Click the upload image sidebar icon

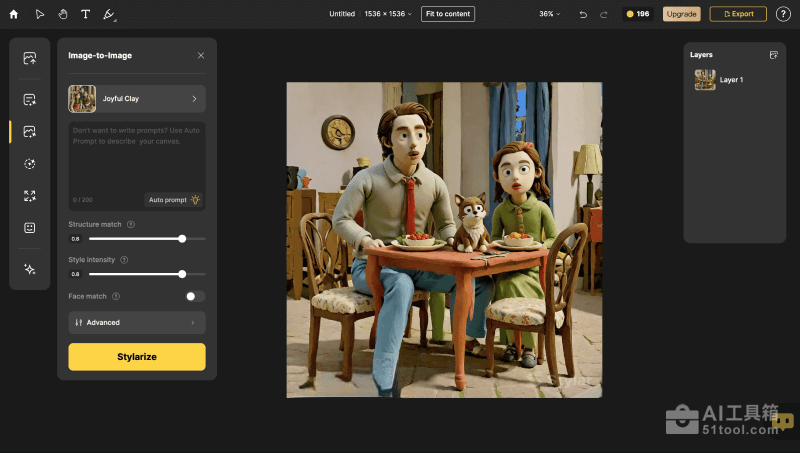click(x=30, y=59)
